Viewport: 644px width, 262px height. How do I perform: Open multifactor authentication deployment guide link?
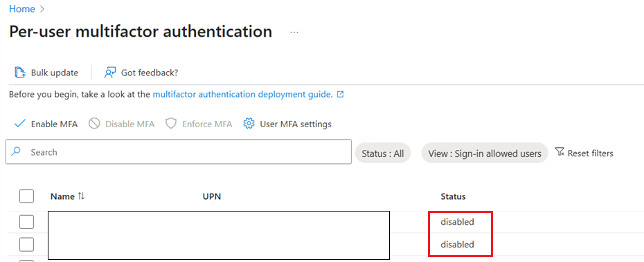243,94
